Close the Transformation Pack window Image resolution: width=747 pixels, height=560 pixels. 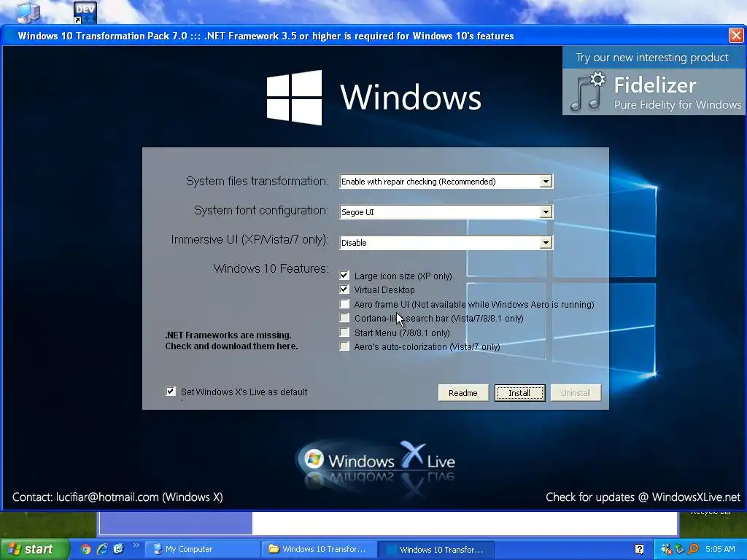(x=736, y=36)
